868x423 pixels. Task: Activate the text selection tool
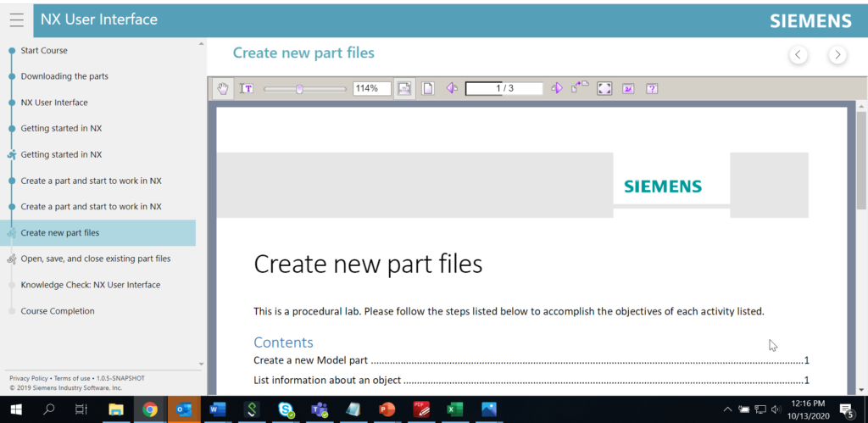click(247, 88)
